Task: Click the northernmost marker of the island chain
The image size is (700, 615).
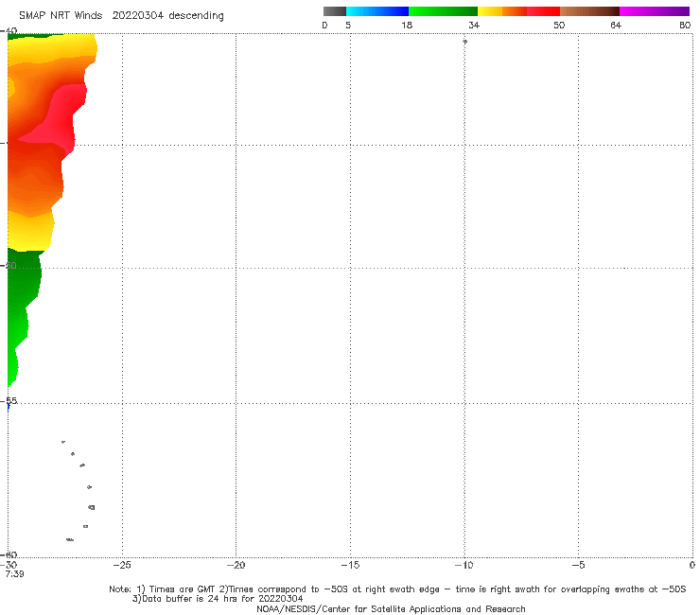Action: [x=63, y=442]
